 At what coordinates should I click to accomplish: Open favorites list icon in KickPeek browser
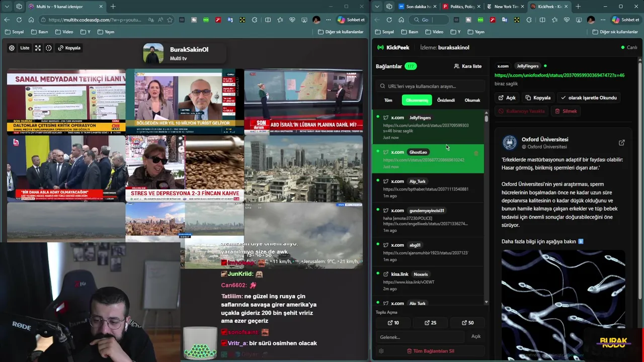coord(554,20)
